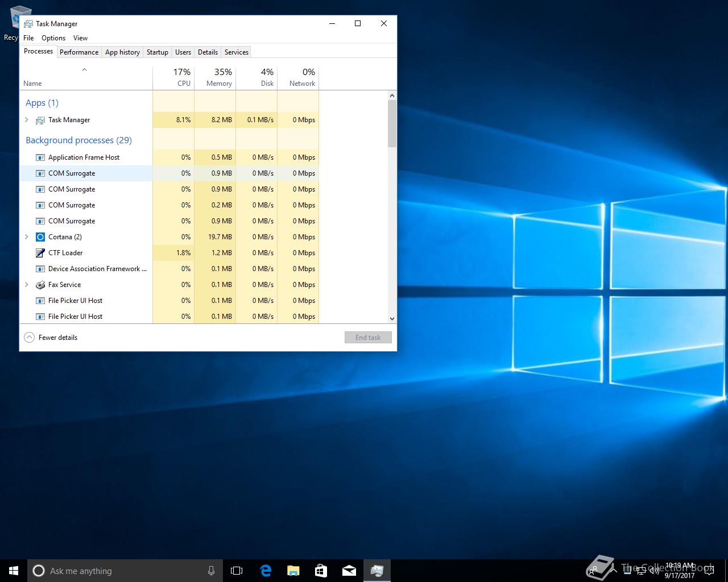The width and height of the screenshot is (728, 582).
Task: Click the Cortana process icon
Action: click(40, 237)
